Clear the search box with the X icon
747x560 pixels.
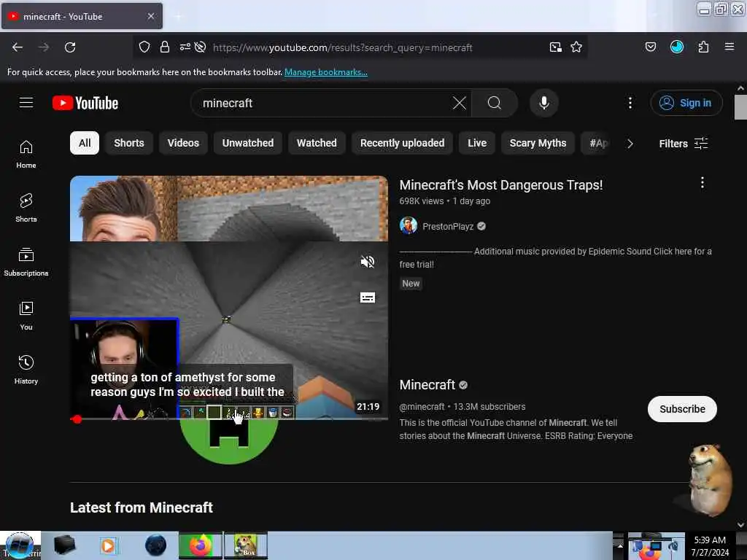(460, 103)
